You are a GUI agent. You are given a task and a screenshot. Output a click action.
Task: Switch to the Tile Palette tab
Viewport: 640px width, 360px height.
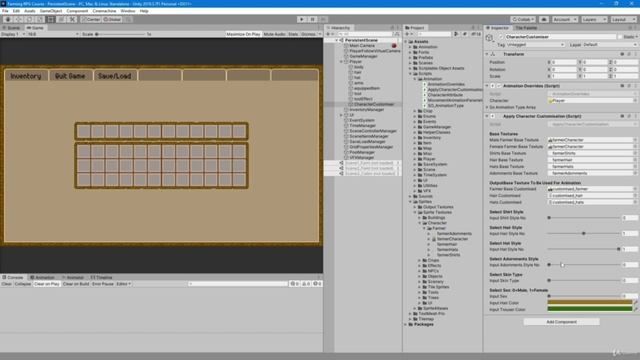tap(526, 28)
